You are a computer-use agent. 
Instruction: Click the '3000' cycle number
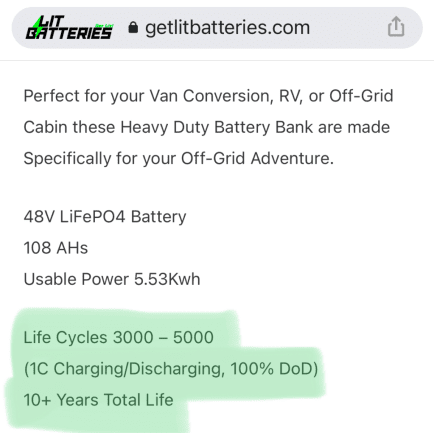click(133, 337)
